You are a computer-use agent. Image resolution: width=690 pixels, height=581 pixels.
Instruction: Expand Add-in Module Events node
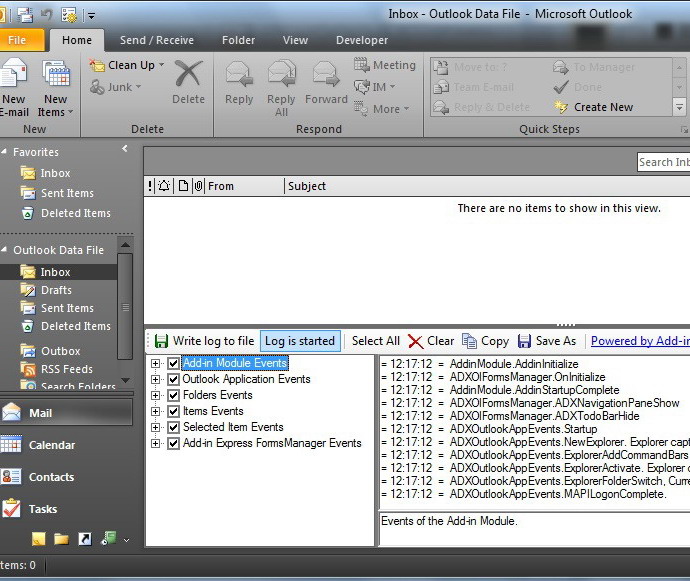tap(155, 363)
